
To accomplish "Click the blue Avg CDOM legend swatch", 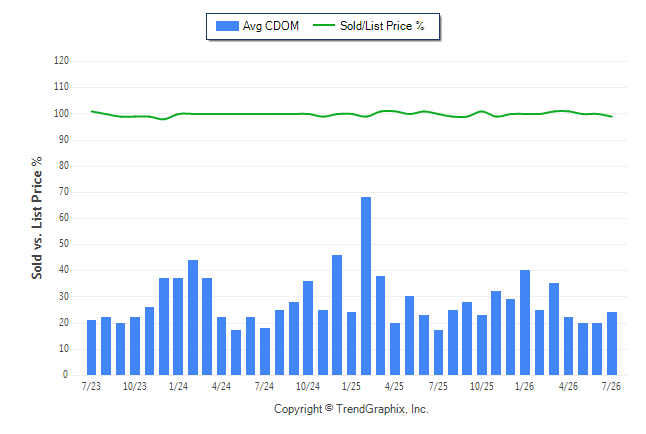I will pos(227,26).
